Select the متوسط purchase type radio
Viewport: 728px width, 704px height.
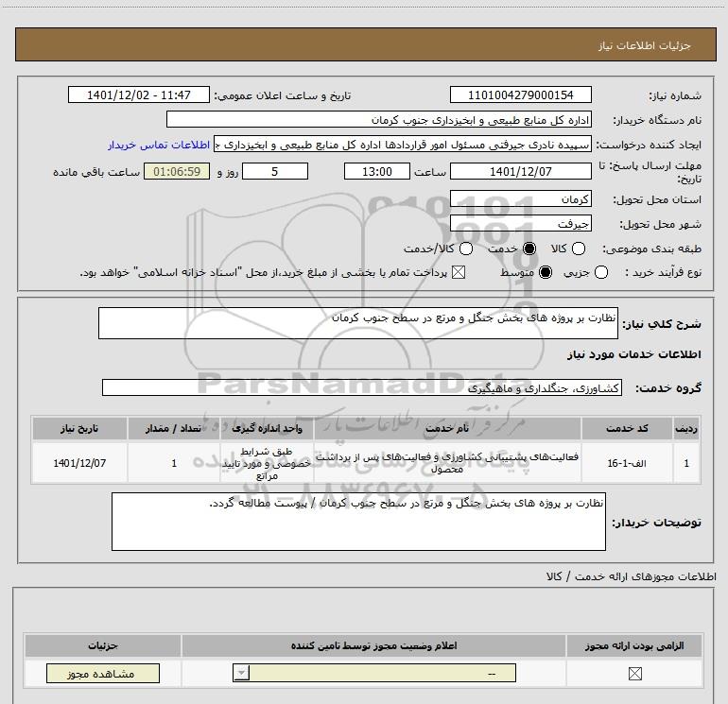(546, 272)
